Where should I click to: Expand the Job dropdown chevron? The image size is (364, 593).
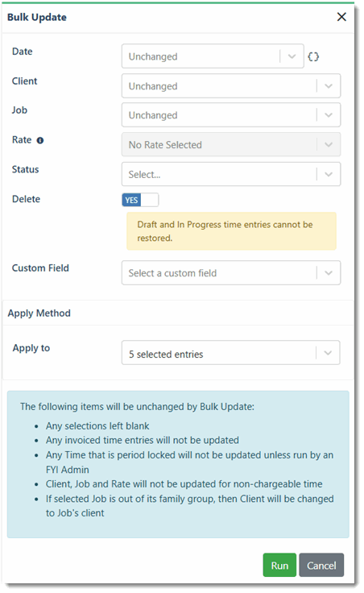[x=328, y=115]
